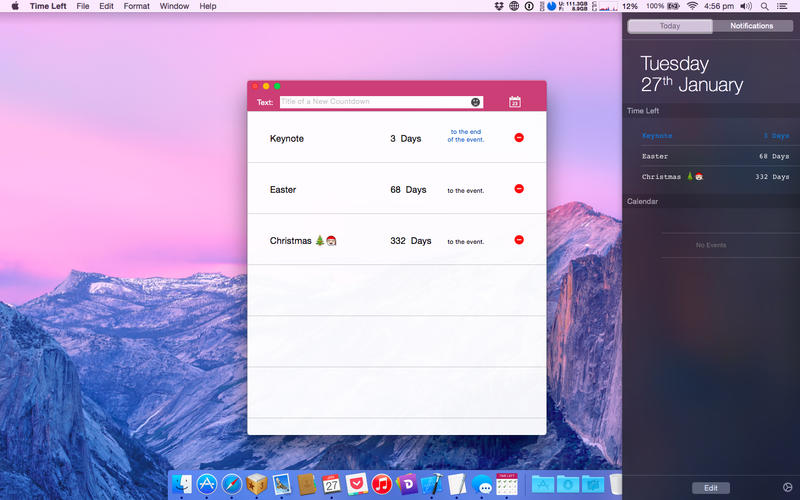Open the Format menu
800x500 pixels.
click(x=136, y=6)
